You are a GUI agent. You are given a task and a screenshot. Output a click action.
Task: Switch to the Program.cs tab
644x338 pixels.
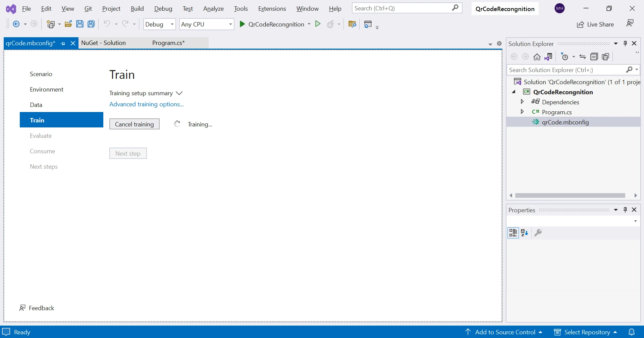tap(168, 43)
